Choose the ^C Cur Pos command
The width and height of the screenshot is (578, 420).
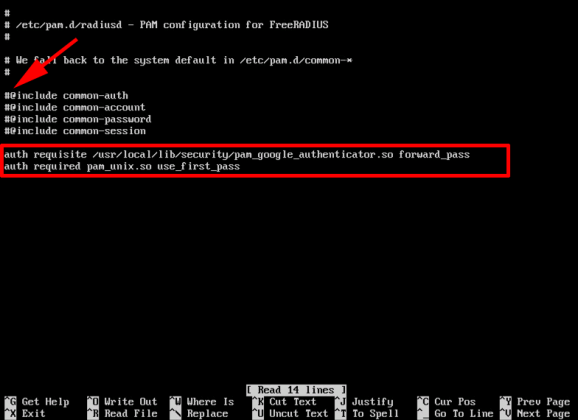click(x=446, y=402)
